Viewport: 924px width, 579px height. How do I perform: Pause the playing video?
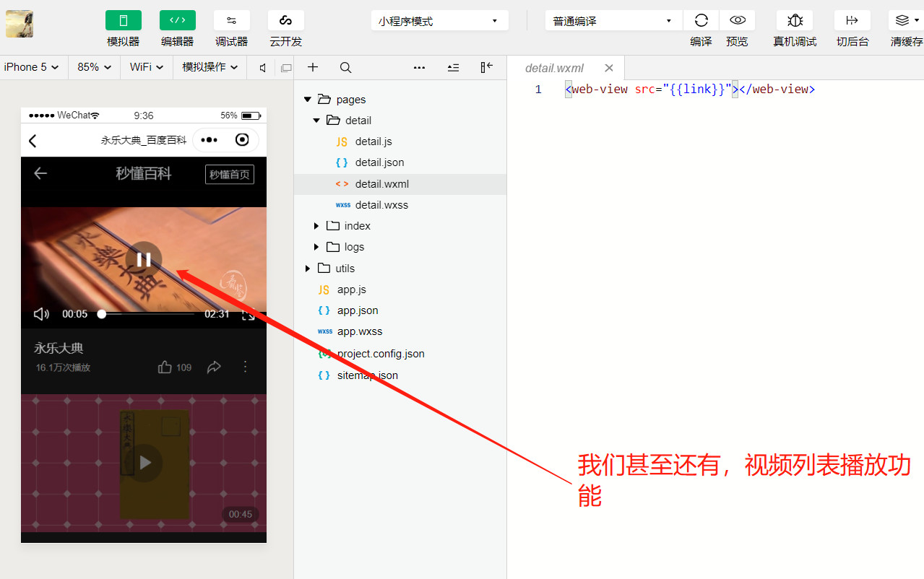144,260
